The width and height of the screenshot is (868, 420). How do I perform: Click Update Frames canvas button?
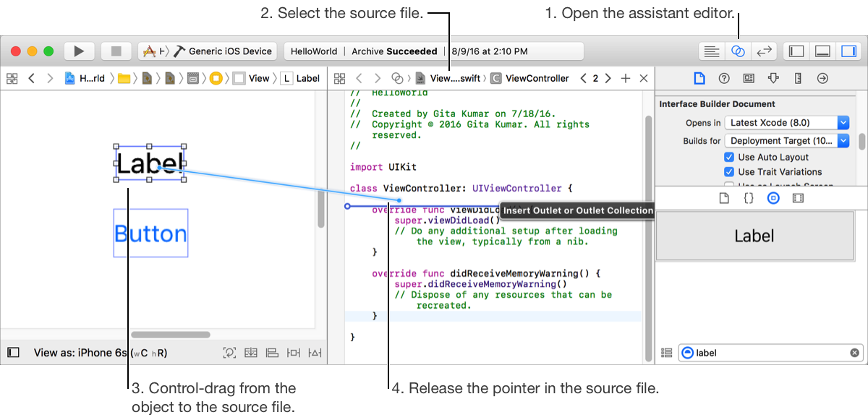point(229,353)
